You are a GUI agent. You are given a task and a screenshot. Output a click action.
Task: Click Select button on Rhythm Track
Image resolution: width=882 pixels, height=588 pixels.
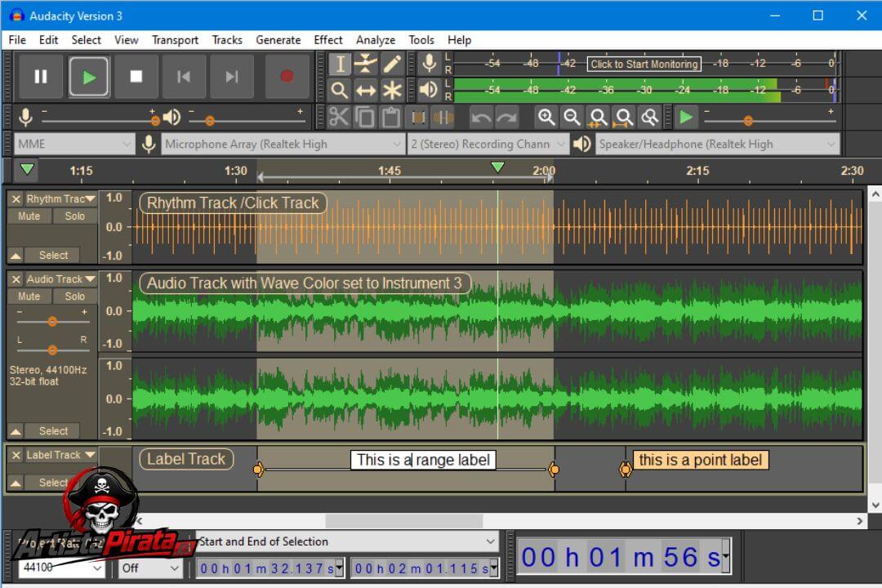pyautogui.click(x=53, y=256)
